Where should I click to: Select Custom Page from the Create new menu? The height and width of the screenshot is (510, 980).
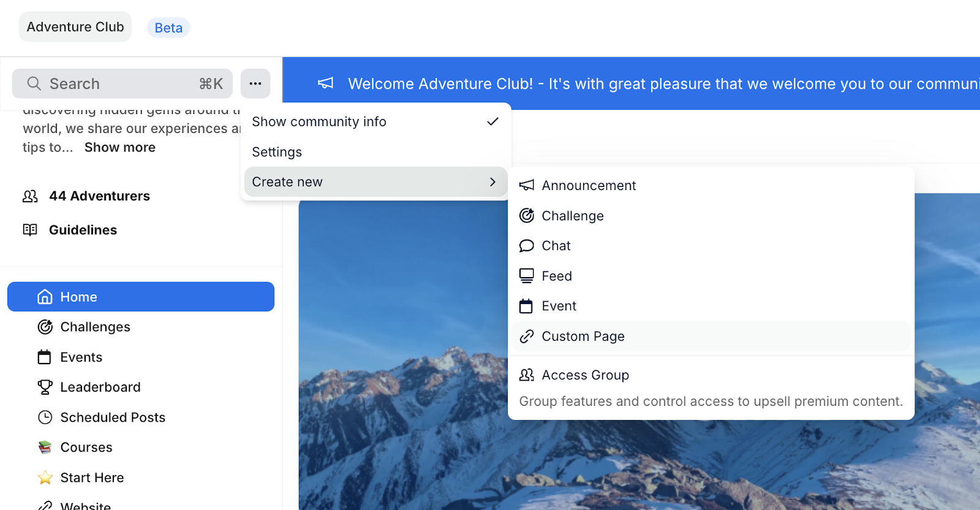(x=583, y=337)
